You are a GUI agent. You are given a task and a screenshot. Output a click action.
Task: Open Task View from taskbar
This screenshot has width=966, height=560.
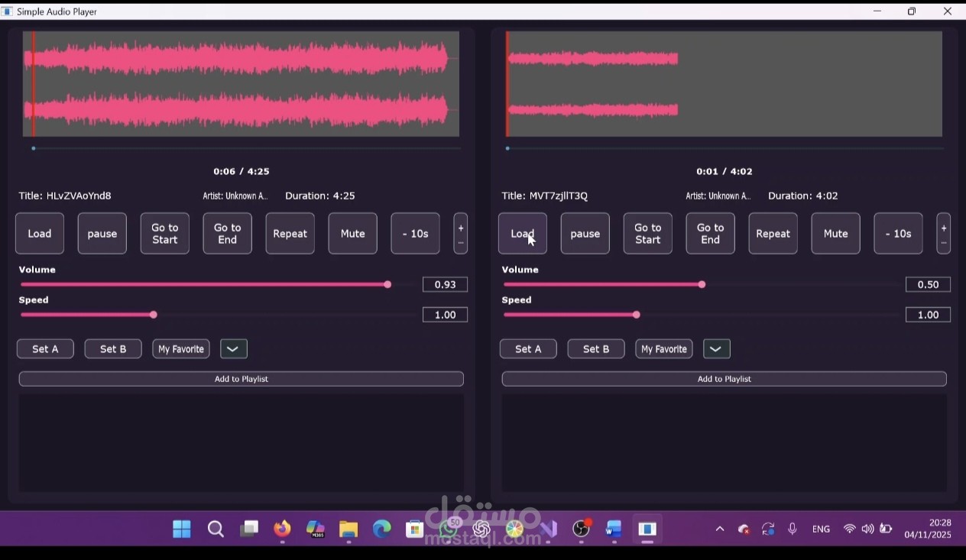point(249,529)
